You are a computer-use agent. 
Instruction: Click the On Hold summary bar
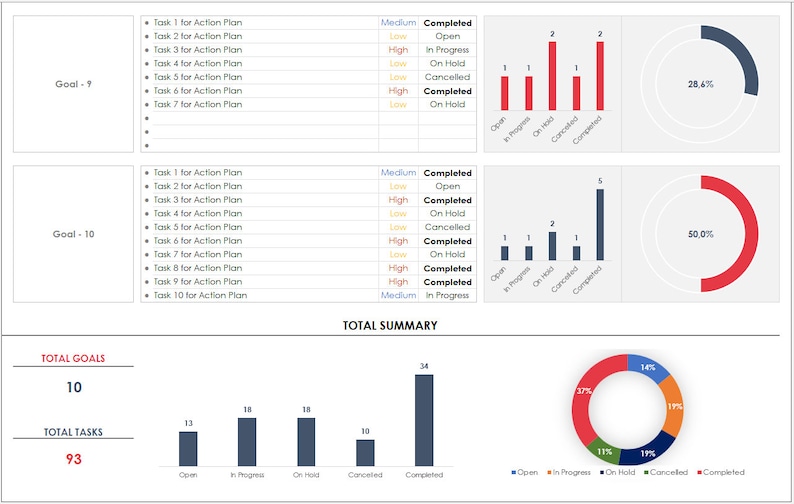[306, 442]
